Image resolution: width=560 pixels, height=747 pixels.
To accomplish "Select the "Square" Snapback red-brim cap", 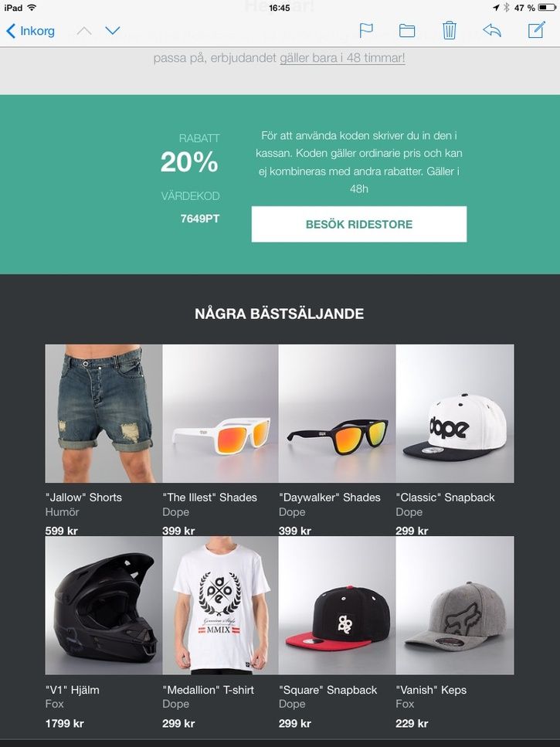I will point(337,605).
